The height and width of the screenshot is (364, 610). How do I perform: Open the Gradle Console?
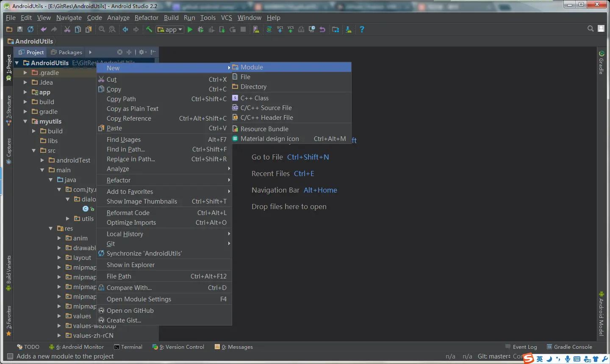(x=569, y=347)
